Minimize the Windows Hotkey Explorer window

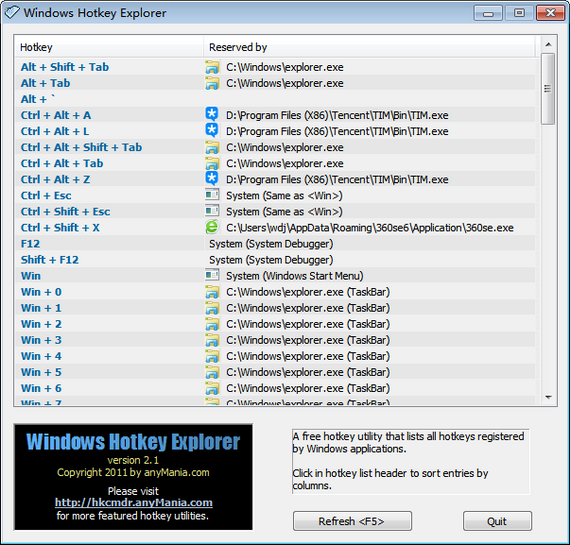(x=488, y=13)
